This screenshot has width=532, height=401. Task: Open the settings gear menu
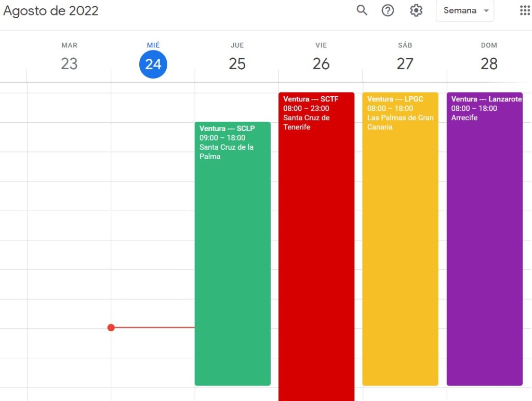416,10
